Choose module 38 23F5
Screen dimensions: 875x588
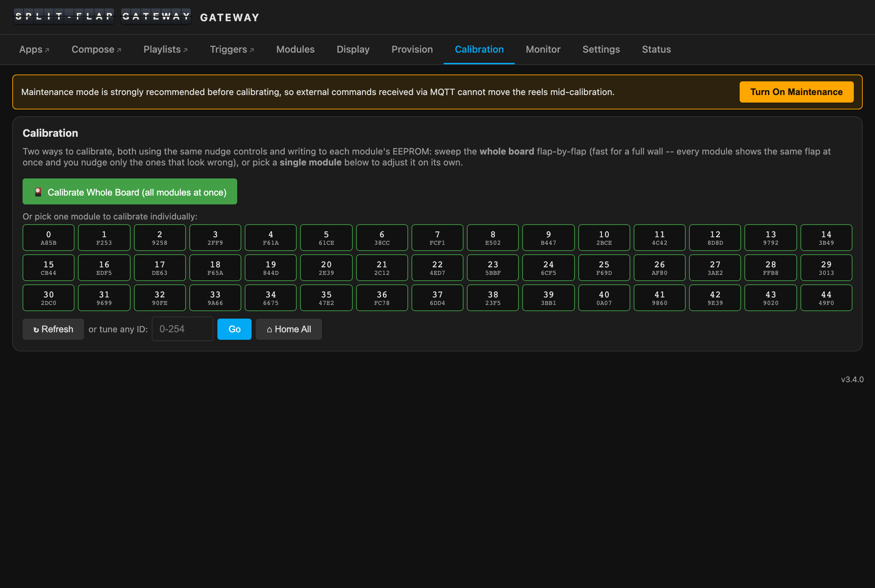493,298
